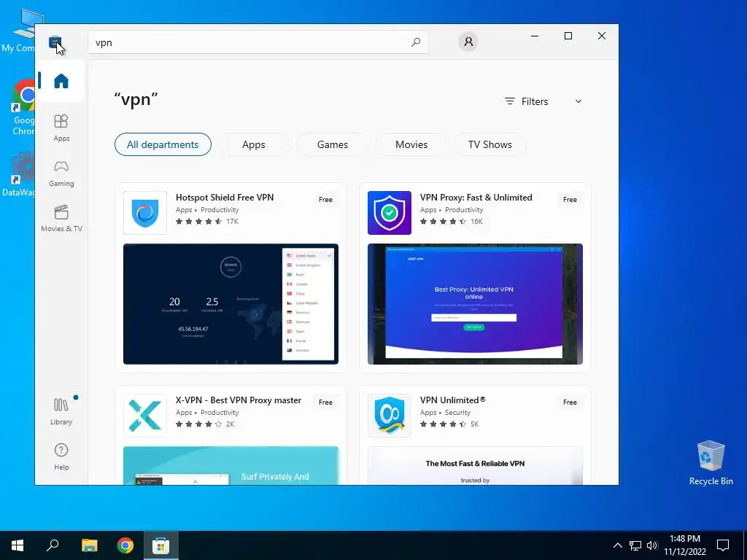Click the Hotspot Shield screenshot thumbnail
747x560 pixels.
pyautogui.click(x=231, y=304)
